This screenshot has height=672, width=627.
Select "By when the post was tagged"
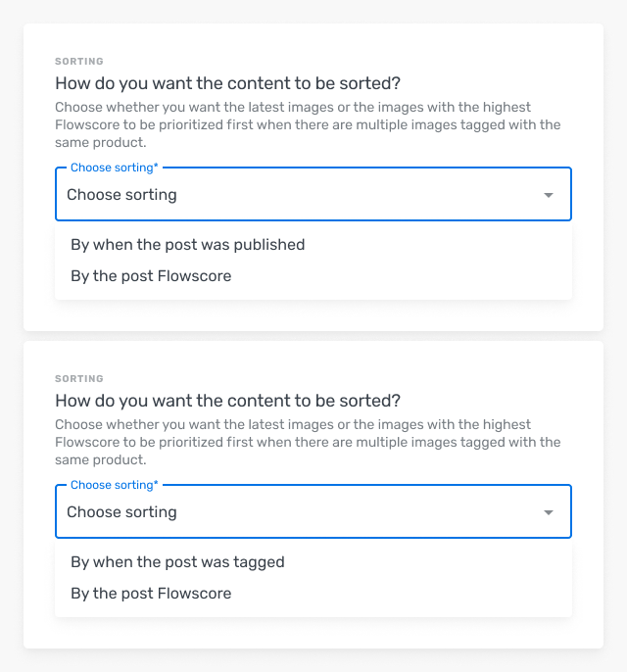(x=177, y=562)
